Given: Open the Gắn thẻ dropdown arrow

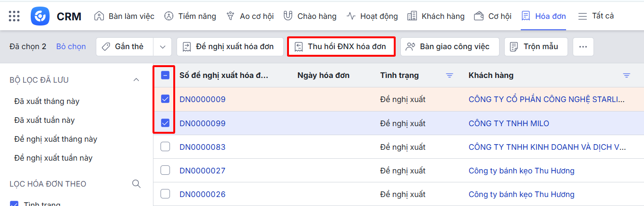Looking at the screenshot, I should [x=162, y=47].
